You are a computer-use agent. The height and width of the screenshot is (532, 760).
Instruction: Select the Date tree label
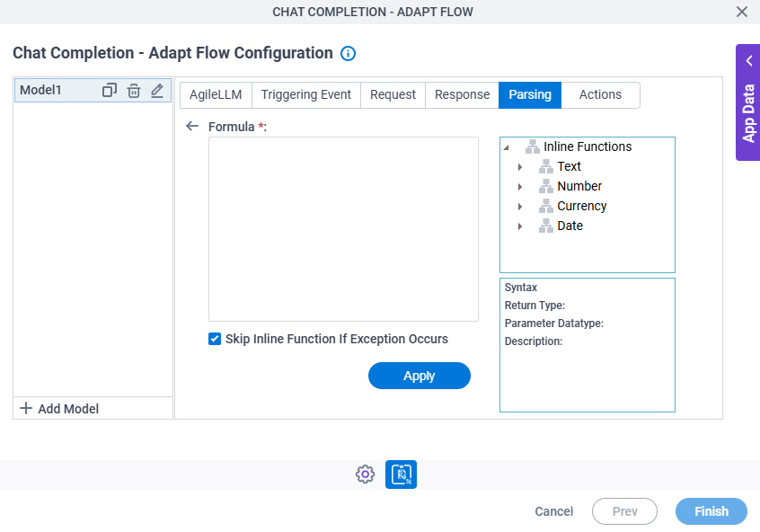tap(570, 226)
